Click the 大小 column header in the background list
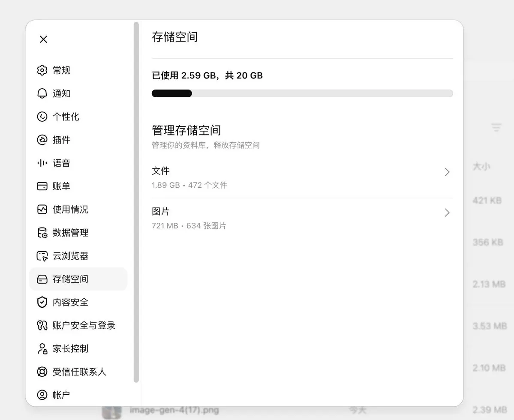514x420 pixels. 481,166
